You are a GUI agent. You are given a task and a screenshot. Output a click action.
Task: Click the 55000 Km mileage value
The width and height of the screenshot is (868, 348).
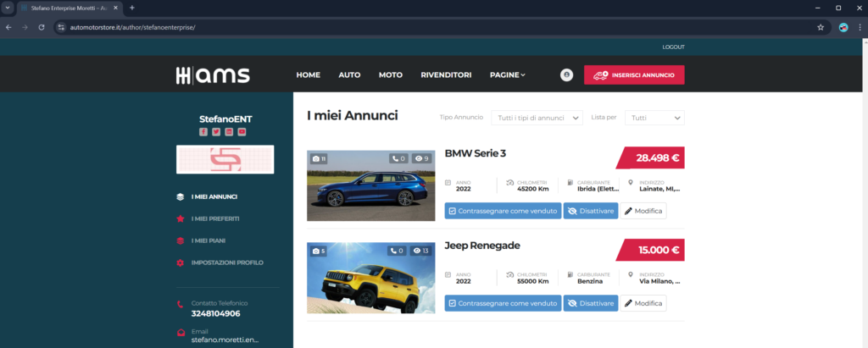coord(532,281)
